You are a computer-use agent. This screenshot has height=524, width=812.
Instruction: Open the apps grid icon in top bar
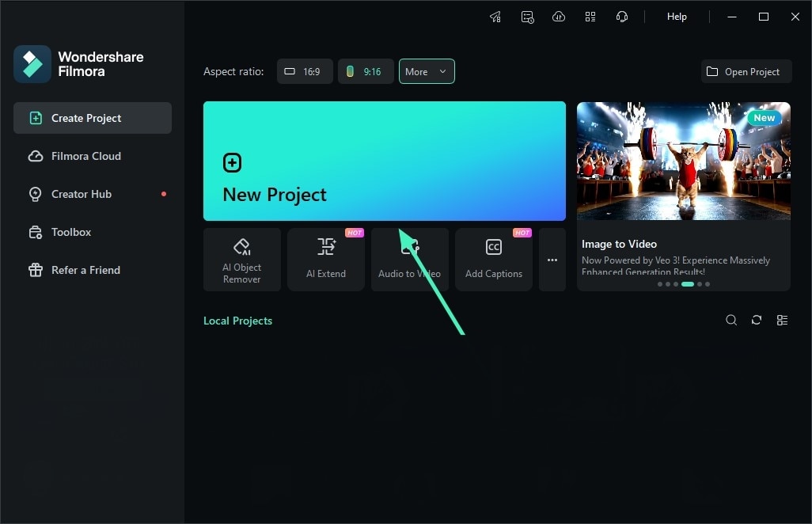(590, 16)
